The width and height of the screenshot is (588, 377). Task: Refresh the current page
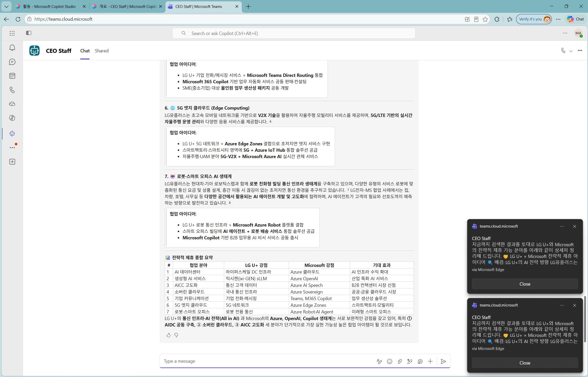click(x=18, y=19)
